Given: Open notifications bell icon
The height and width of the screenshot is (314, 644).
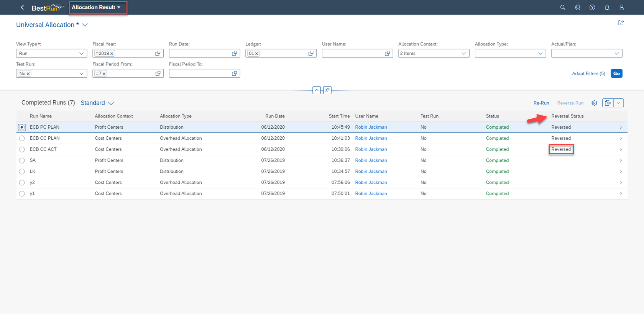Looking at the screenshot, I should click(607, 7).
